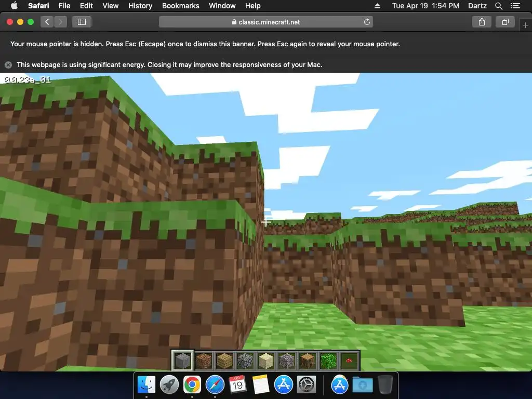Open the Edit menu
Image resolution: width=532 pixels, height=399 pixels.
(86, 6)
